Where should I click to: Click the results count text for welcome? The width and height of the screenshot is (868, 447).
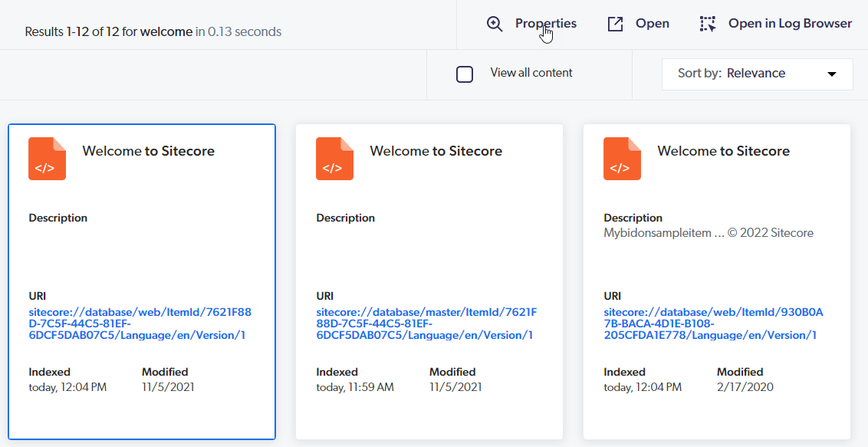click(153, 32)
